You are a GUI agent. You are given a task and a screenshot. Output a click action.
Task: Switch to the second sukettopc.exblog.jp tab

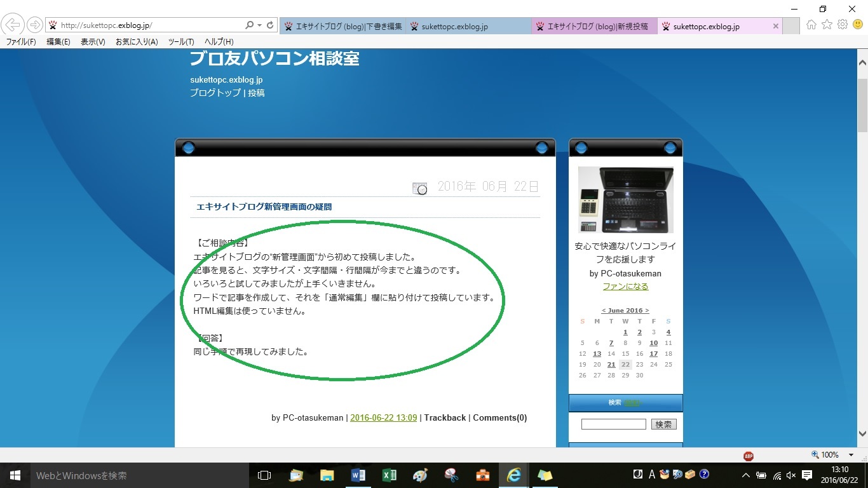click(468, 26)
